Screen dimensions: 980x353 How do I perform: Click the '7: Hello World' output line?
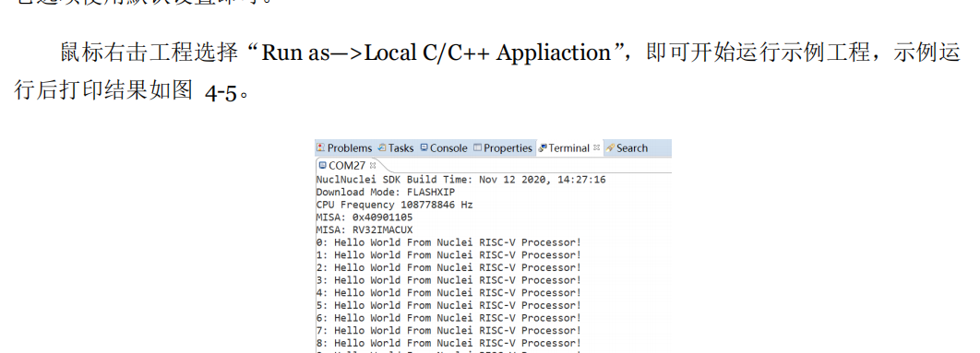[448, 330]
